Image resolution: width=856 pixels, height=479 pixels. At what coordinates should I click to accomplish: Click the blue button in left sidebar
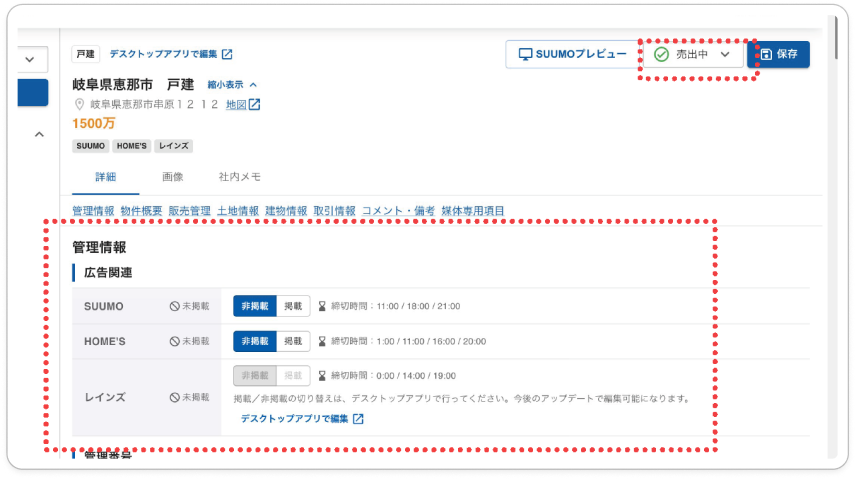(33, 92)
